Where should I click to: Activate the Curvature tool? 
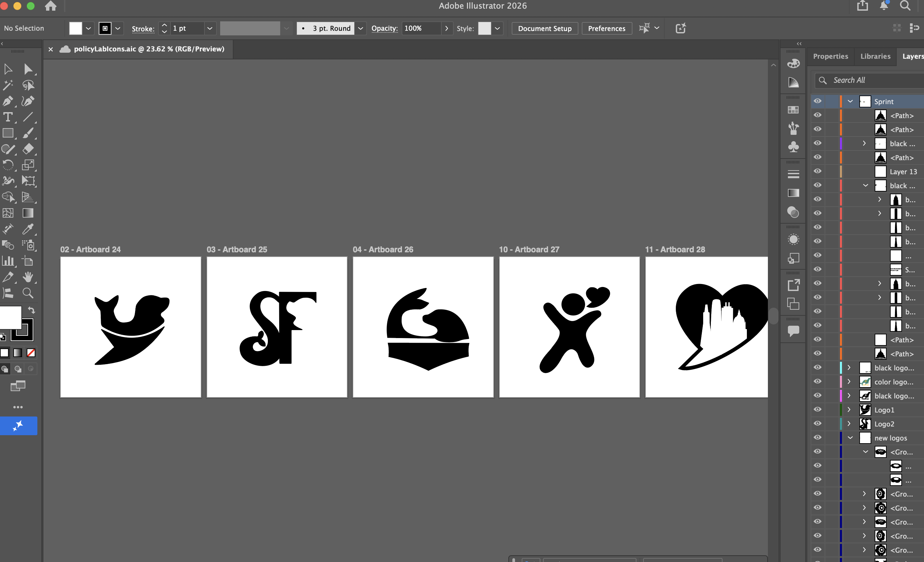(x=28, y=101)
